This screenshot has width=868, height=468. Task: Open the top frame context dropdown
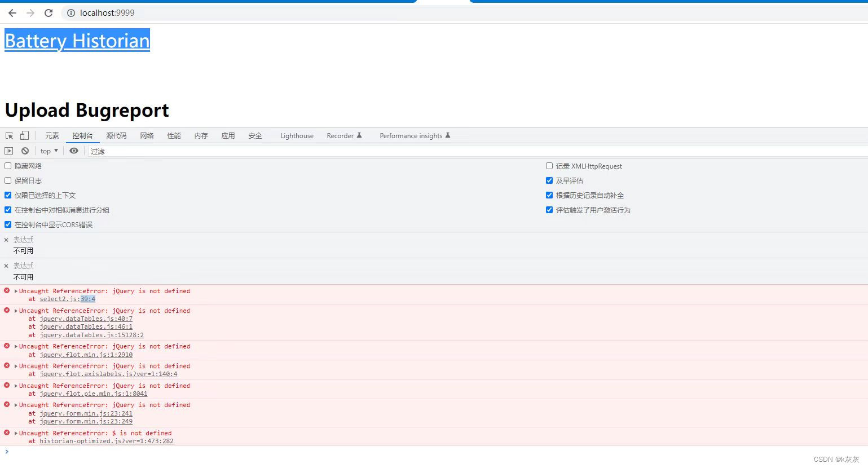click(x=48, y=151)
